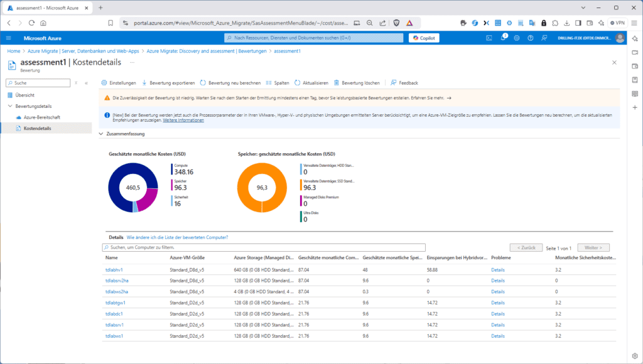Open Details link in the tdlabws1 row
643x364 pixels.
tap(498, 336)
